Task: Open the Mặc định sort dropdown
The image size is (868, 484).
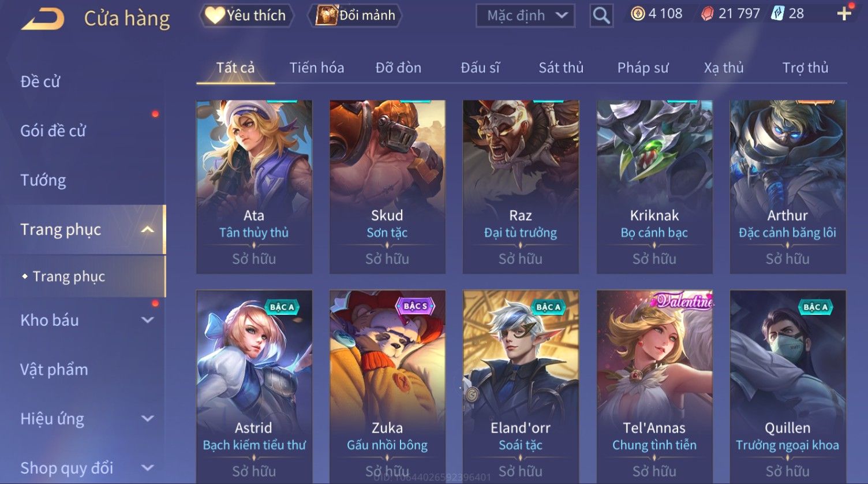Action: (x=525, y=16)
